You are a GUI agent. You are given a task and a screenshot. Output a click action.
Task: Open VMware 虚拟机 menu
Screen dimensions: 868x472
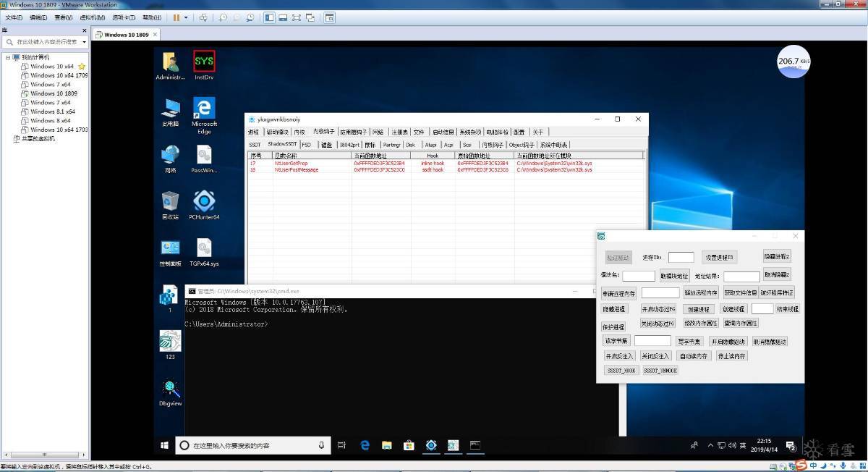pos(92,17)
